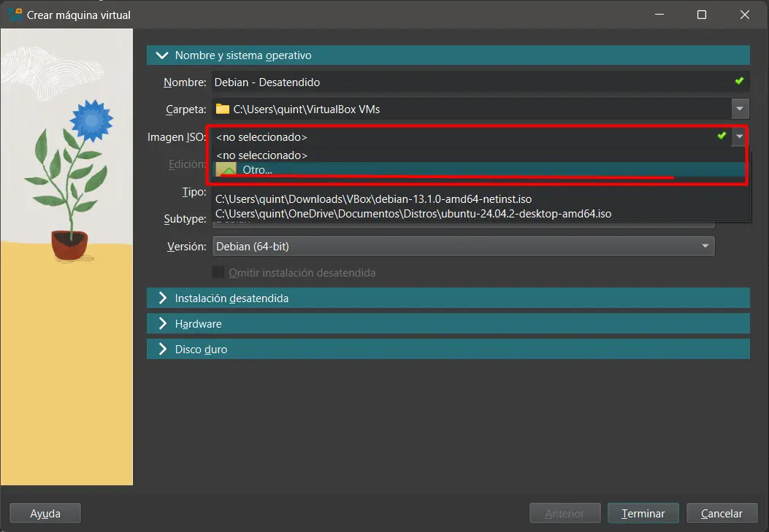Collapse the Nombre y sistema operativo section
Screen dimensions: 769x532
point(161,55)
